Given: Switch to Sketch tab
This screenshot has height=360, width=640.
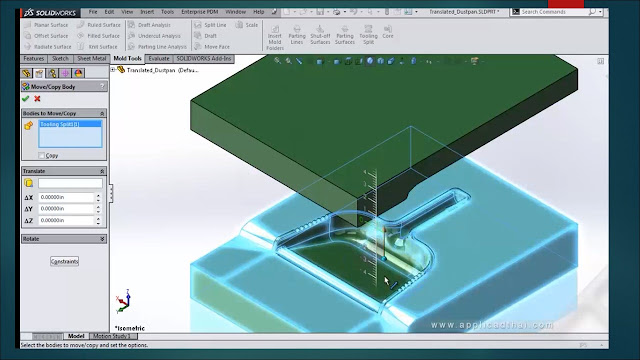Looking at the screenshot, I should 60,59.
